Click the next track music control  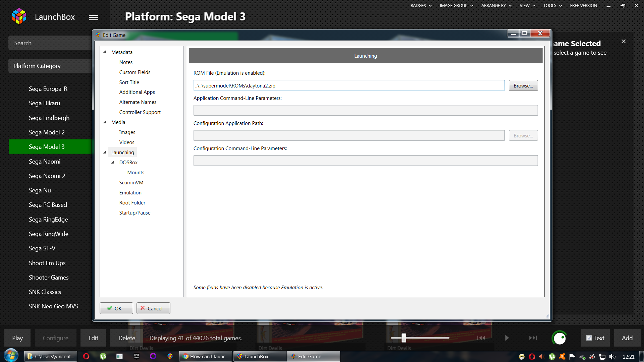click(533, 338)
